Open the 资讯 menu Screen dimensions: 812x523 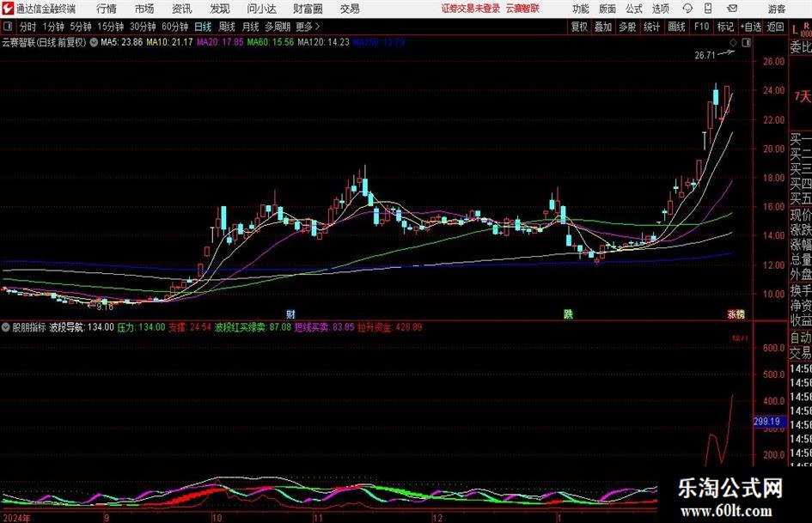tap(182, 9)
